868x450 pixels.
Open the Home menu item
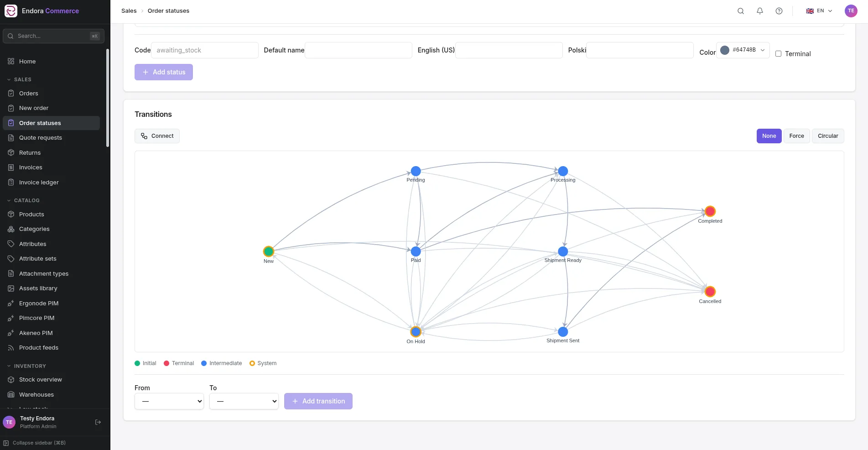pyautogui.click(x=51, y=61)
